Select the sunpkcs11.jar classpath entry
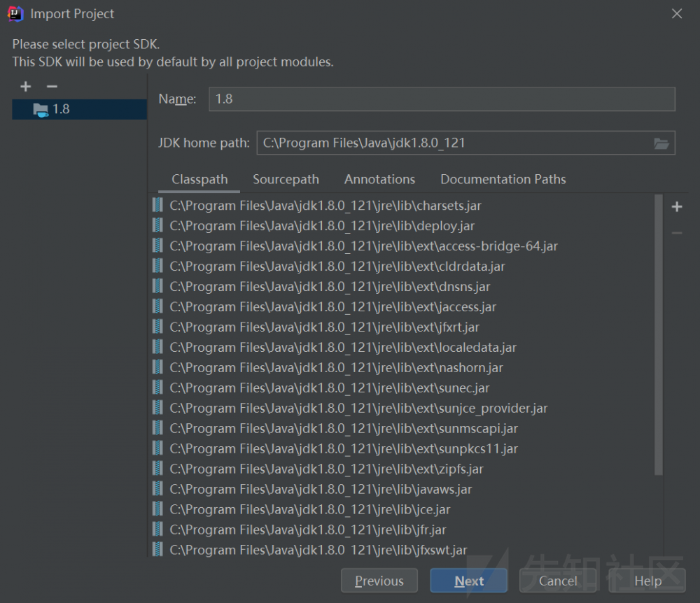700x603 pixels. 402,448
